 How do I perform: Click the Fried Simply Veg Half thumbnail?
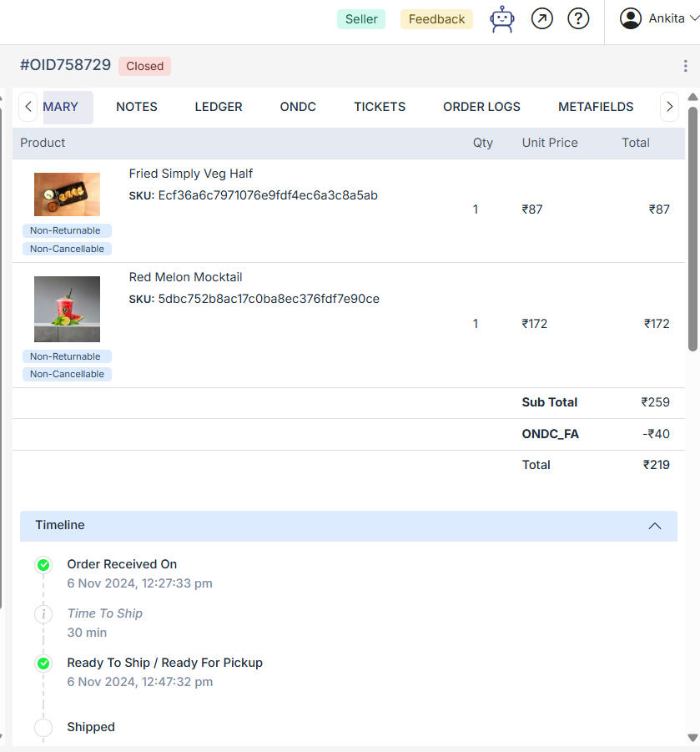(x=67, y=194)
